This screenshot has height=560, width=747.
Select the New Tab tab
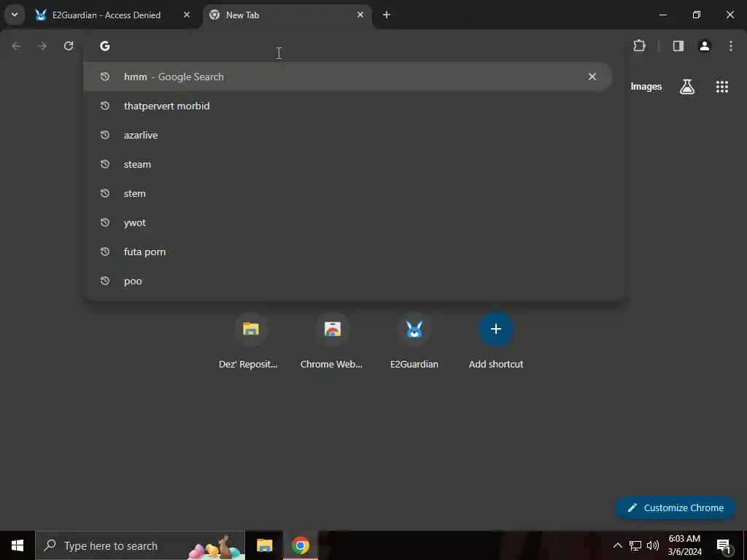coord(287,15)
